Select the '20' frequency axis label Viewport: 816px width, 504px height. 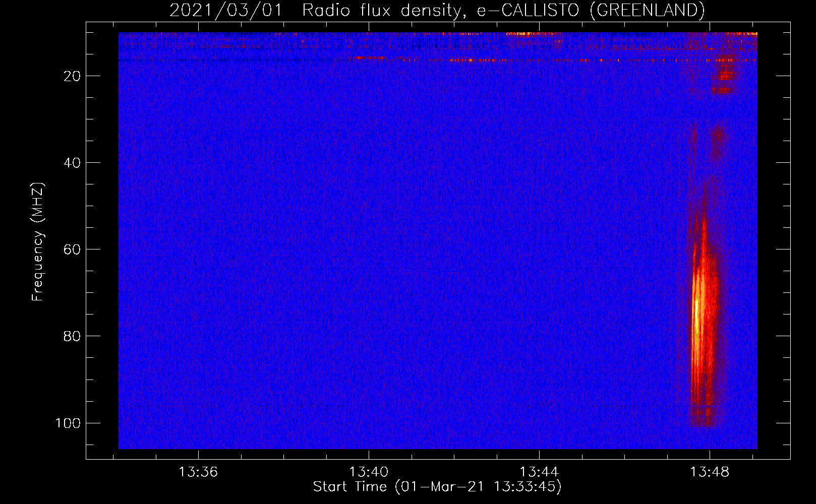click(72, 76)
